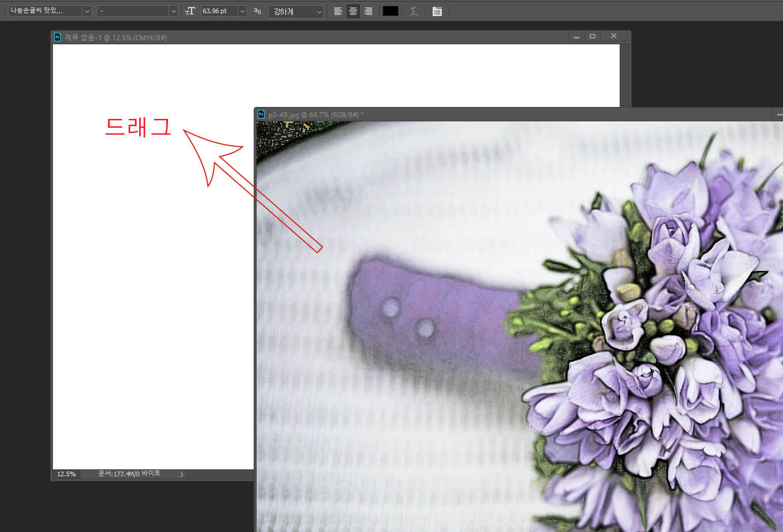Click the font size icon (double T)
The image size is (783, 532).
pyautogui.click(x=190, y=11)
